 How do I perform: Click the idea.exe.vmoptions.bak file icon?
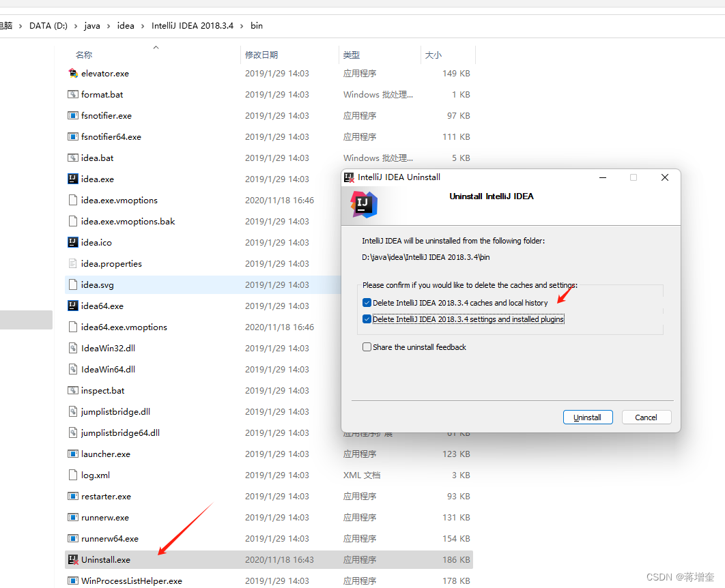tap(72, 221)
